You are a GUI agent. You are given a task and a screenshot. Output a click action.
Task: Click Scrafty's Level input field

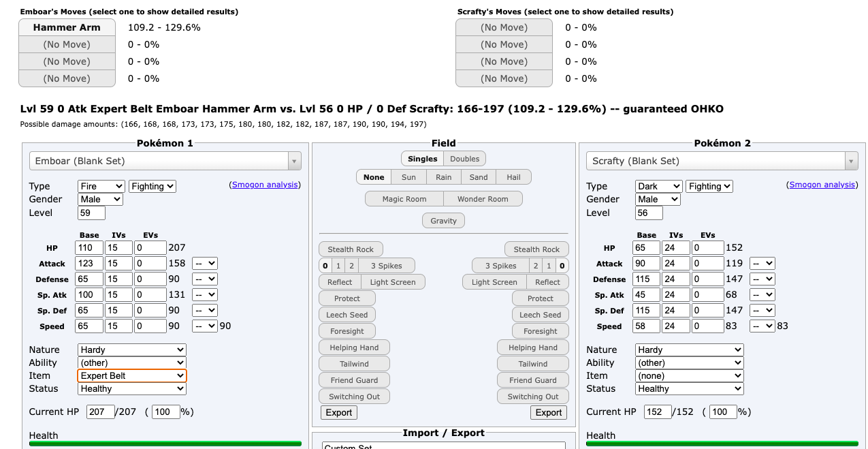(x=649, y=213)
